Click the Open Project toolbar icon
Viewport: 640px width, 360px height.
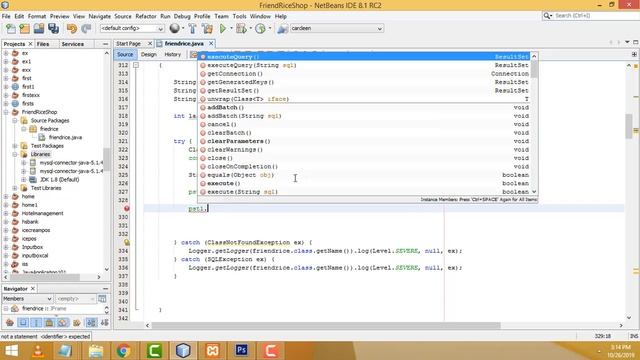(39, 29)
